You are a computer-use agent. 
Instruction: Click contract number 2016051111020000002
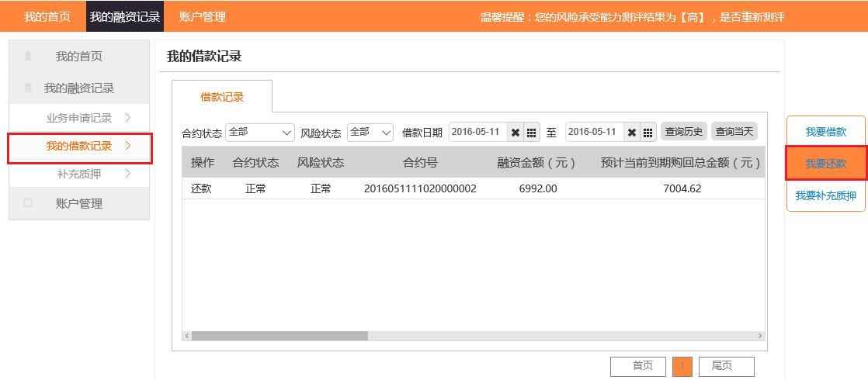420,188
